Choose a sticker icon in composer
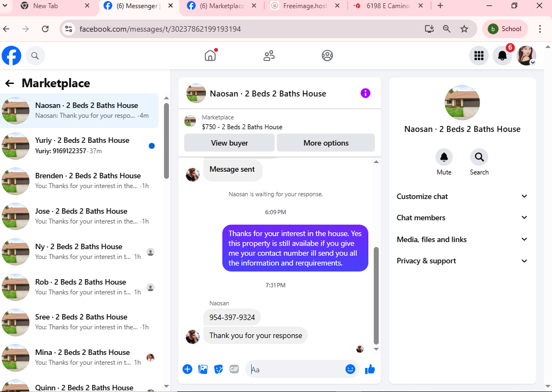Screen dimensions: 552x392 point(219,369)
